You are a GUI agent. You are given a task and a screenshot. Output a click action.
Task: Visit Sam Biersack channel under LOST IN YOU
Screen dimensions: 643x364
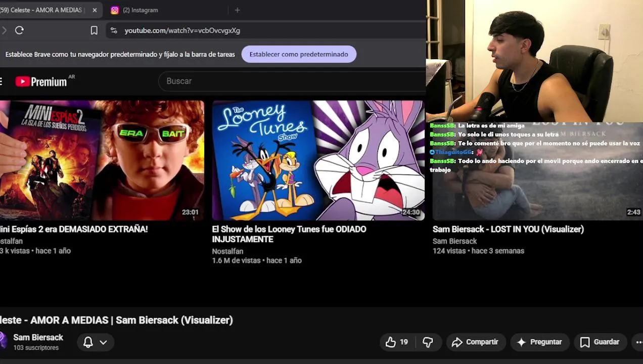coord(454,241)
